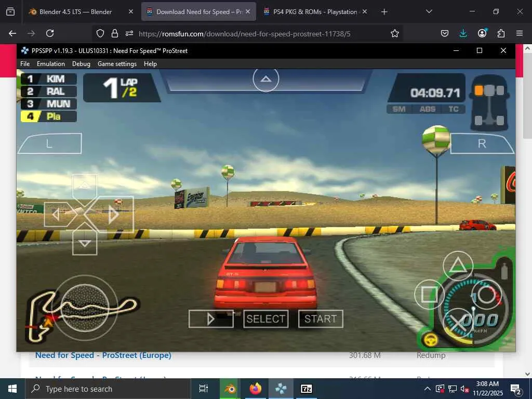Screen dimensions: 532x399
Task: Open the Firefox downloads panel
Action: tap(463, 33)
